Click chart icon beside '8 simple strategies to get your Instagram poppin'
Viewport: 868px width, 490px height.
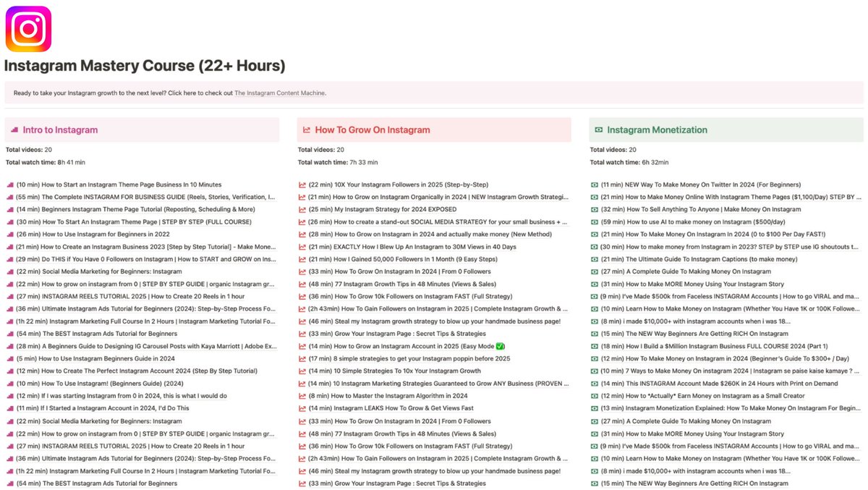click(x=302, y=359)
